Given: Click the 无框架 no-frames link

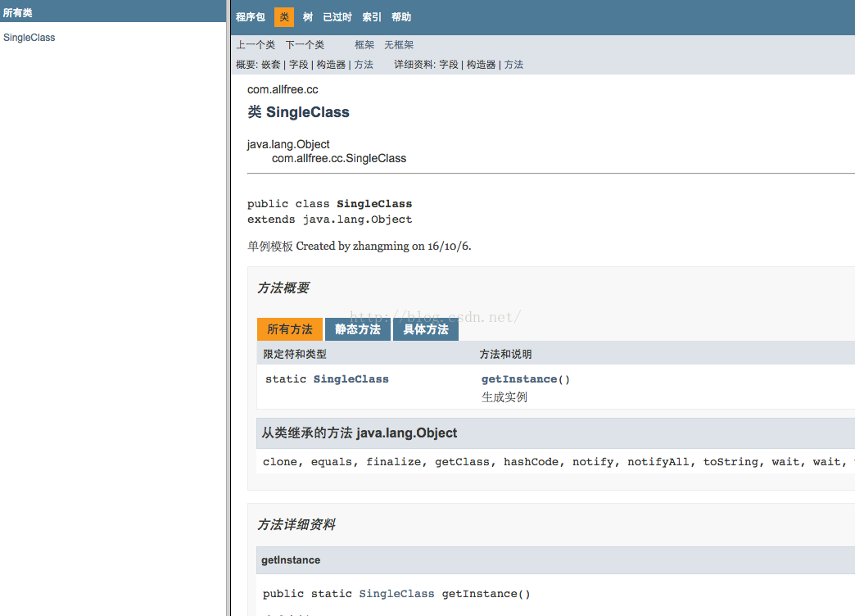Looking at the screenshot, I should click(x=398, y=44).
